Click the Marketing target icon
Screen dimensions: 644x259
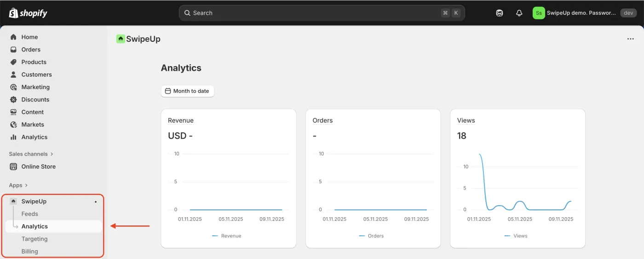(13, 87)
